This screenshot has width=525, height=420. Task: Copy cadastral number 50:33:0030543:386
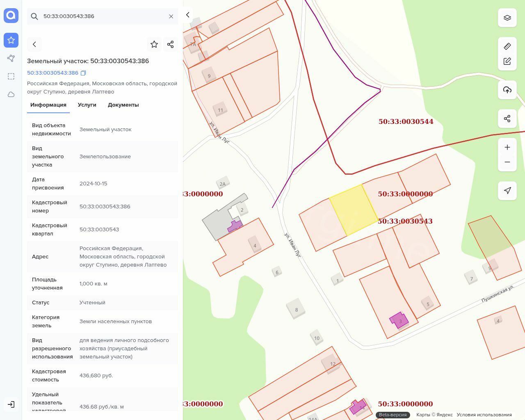click(x=83, y=73)
